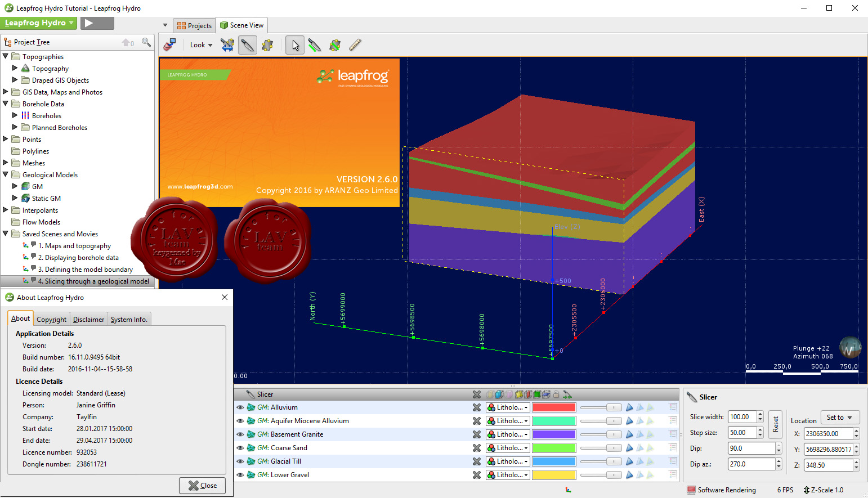Screen dimensions: 868x498
Task: Collapse the Saved Scenes and Movies folder
Action: [x=6, y=234]
